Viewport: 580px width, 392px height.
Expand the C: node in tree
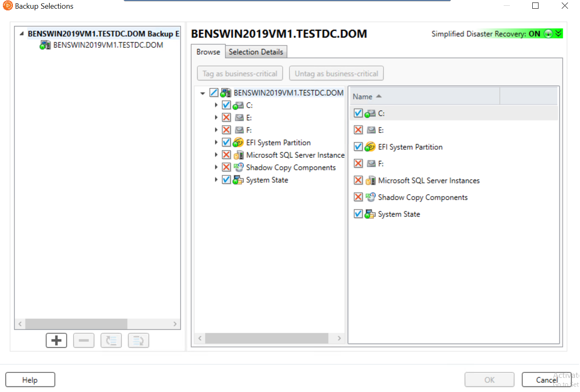click(216, 105)
